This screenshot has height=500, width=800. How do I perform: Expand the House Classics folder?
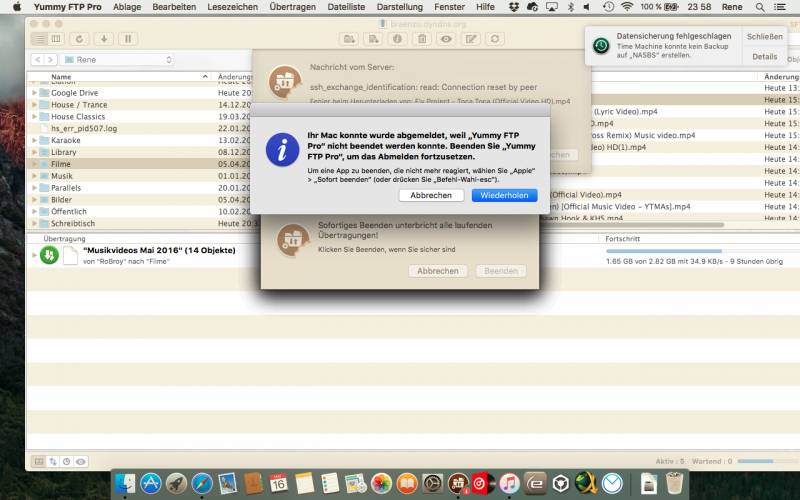tap(34, 116)
